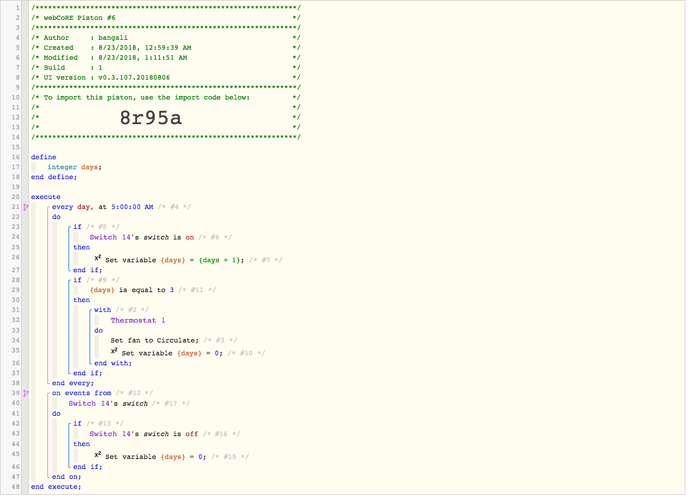Click the 'every day,' timer keyword
Viewport: 690px width, 497px height.
(73, 207)
